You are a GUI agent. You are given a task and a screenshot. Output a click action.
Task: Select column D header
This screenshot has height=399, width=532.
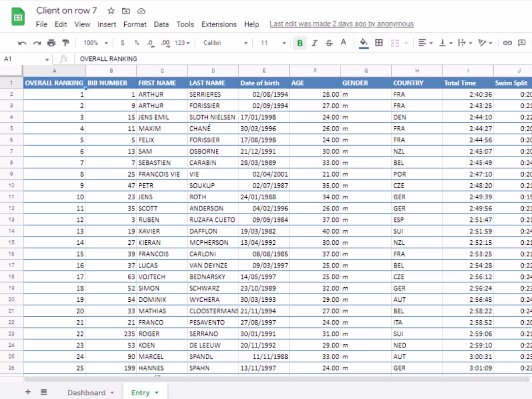tap(213, 71)
